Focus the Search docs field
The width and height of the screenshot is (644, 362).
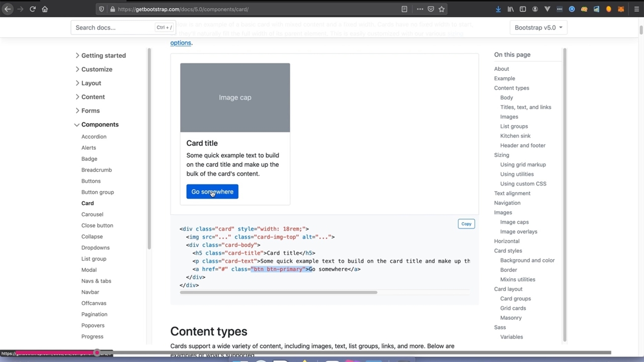(115, 28)
